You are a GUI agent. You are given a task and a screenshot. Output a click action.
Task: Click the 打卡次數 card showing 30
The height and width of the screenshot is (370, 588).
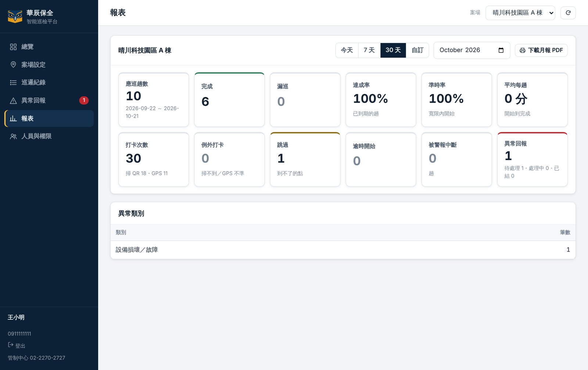(x=154, y=159)
